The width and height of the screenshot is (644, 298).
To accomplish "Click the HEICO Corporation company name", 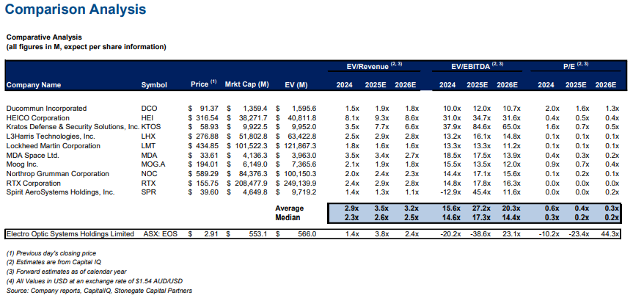I will (38, 117).
